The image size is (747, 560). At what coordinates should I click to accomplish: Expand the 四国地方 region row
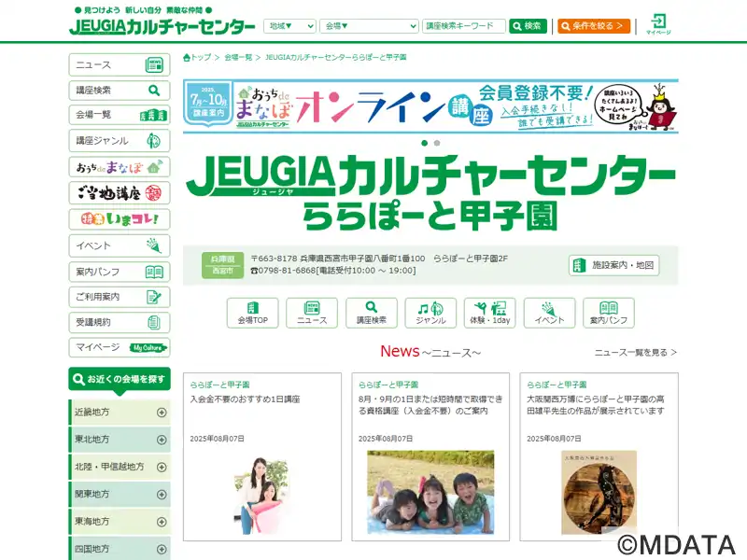click(x=120, y=549)
